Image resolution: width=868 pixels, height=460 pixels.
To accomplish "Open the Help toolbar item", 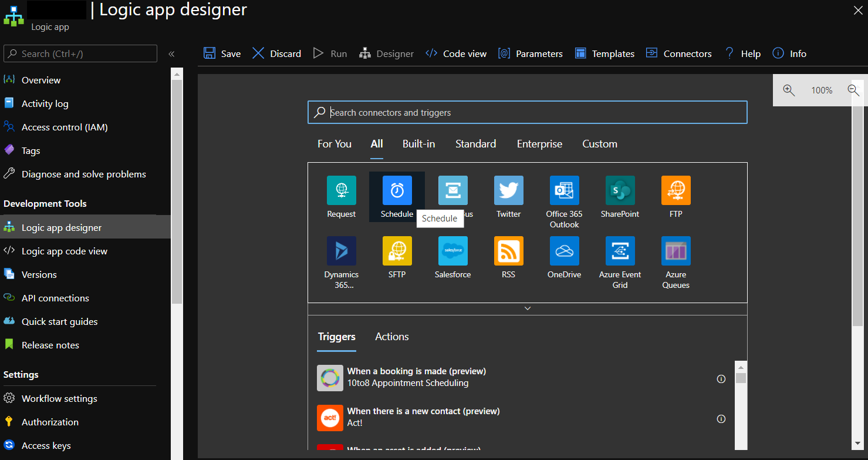I will pos(742,53).
